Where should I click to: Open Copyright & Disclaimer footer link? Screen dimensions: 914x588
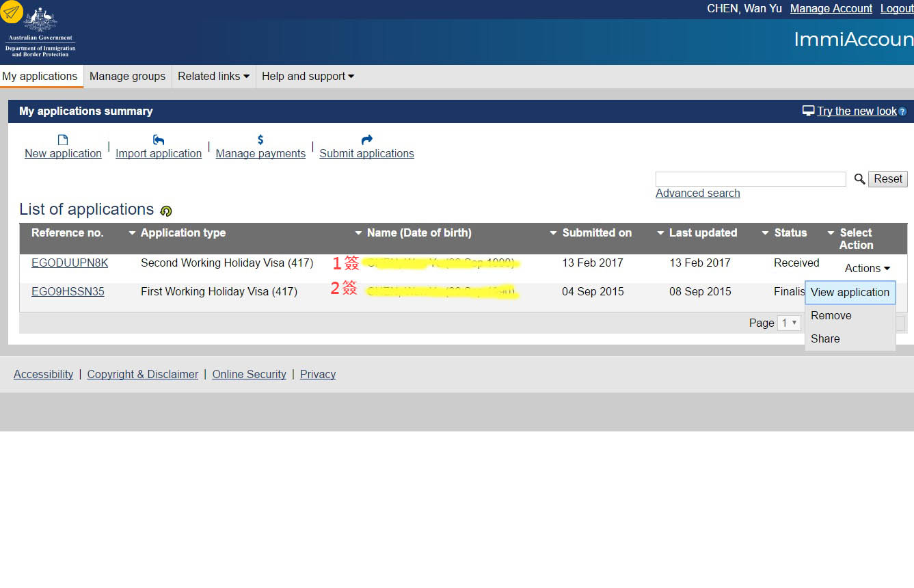pos(143,374)
